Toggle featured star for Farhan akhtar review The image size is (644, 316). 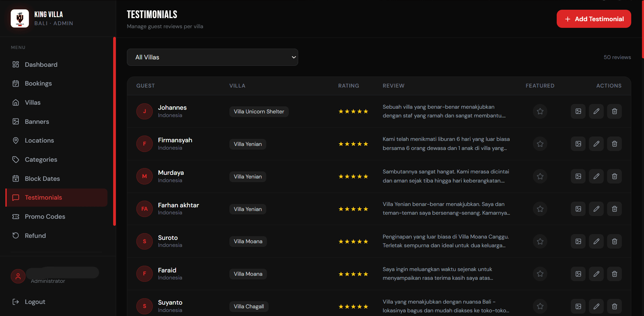pos(540,209)
